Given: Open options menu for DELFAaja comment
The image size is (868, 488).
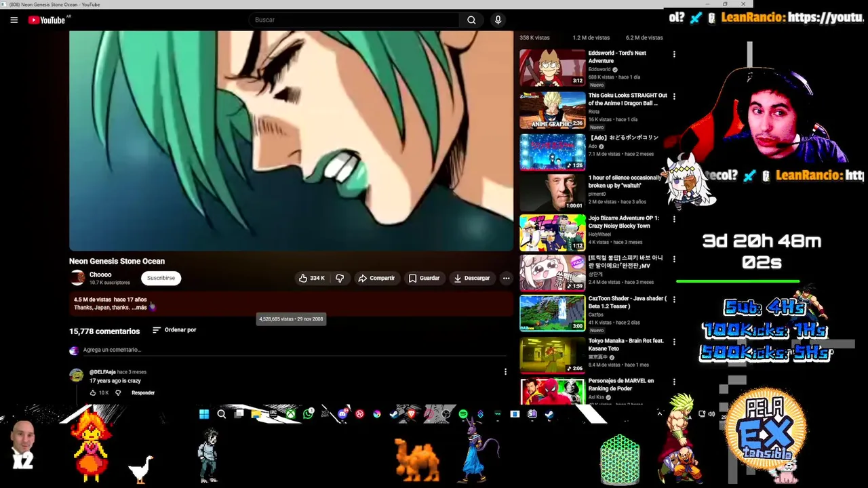Looking at the screenshot, I should click(x=505, y=371).
